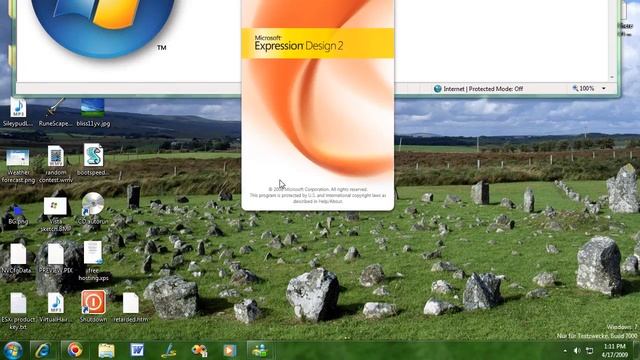Viewport: 640px width, 360px height.
Task: Select retarded.htm on the desktop
Action: tap(131, 307)
